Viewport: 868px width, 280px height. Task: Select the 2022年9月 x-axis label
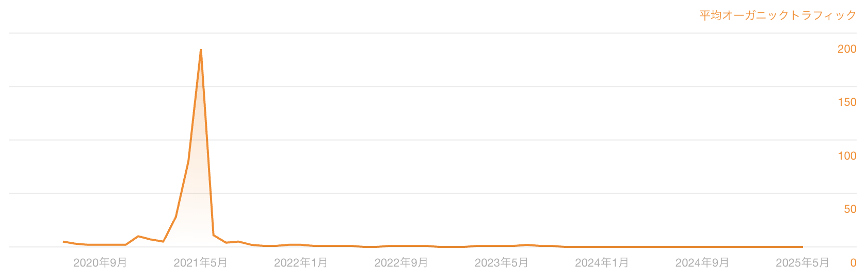401,262
